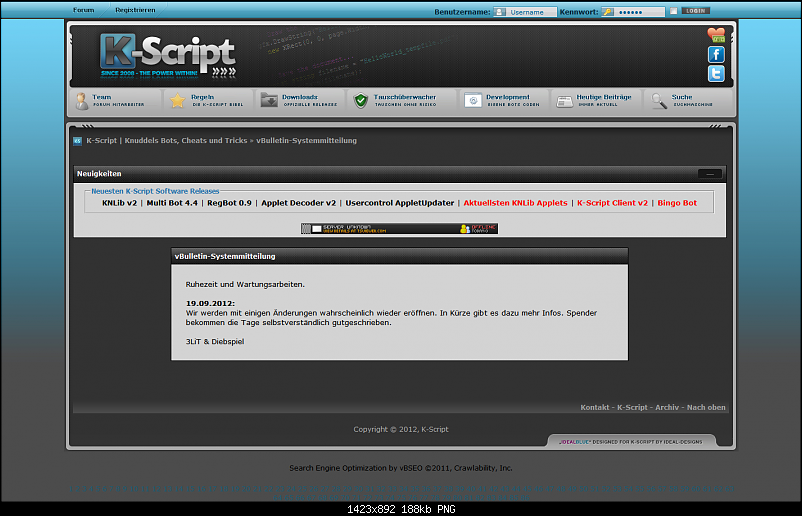This screenshot has width=802, height=516.
Task: Open the Team navigation tab
Action: [116, 100]
